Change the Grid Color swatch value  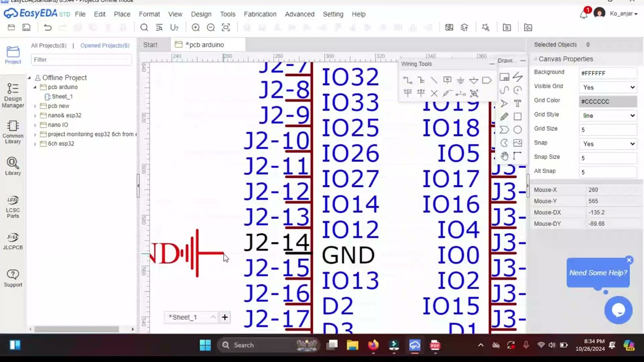608,102
